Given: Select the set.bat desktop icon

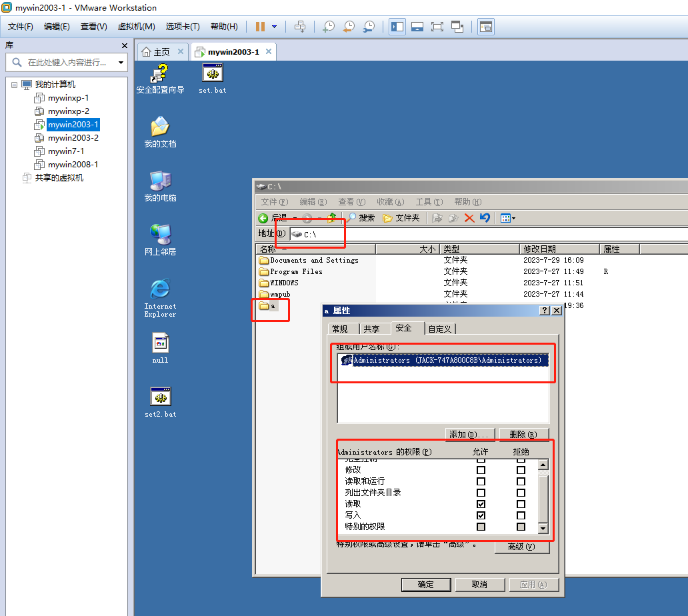Looking at the screenshot, I should click(213, 79).
